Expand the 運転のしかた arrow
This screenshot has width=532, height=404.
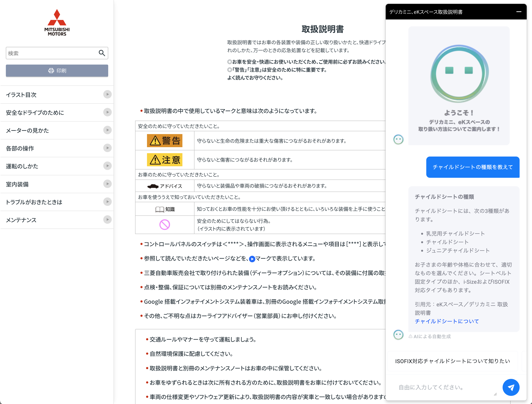[107, 166]
